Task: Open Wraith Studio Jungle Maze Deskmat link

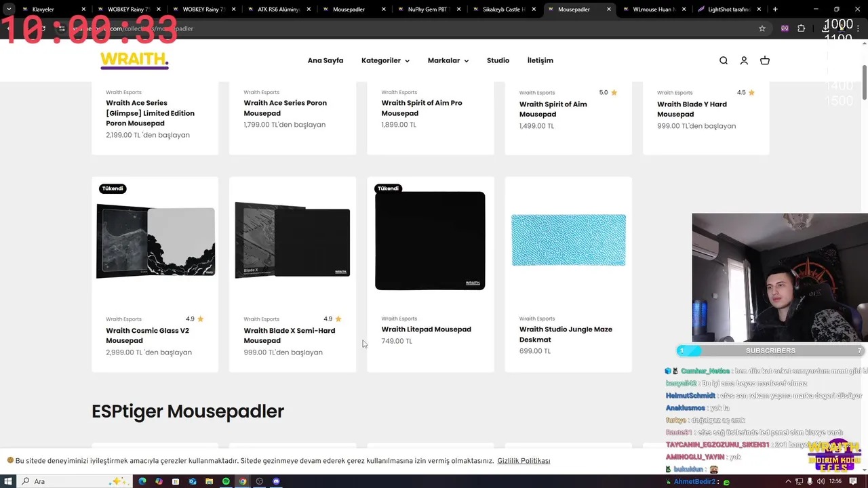Action: click(x=566, y=334)
